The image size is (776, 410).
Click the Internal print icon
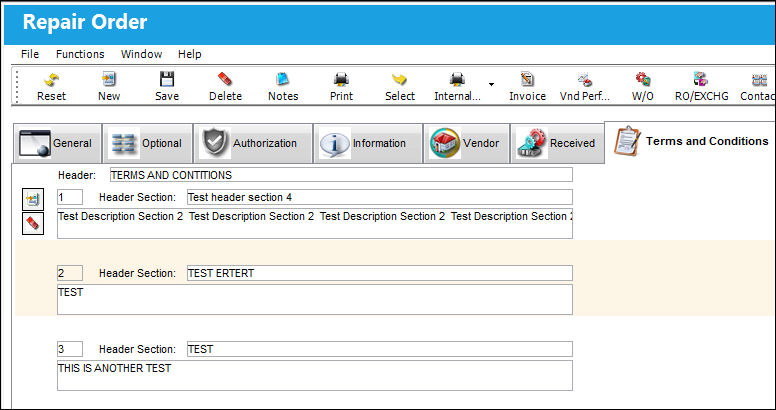(x=457, y=79)
